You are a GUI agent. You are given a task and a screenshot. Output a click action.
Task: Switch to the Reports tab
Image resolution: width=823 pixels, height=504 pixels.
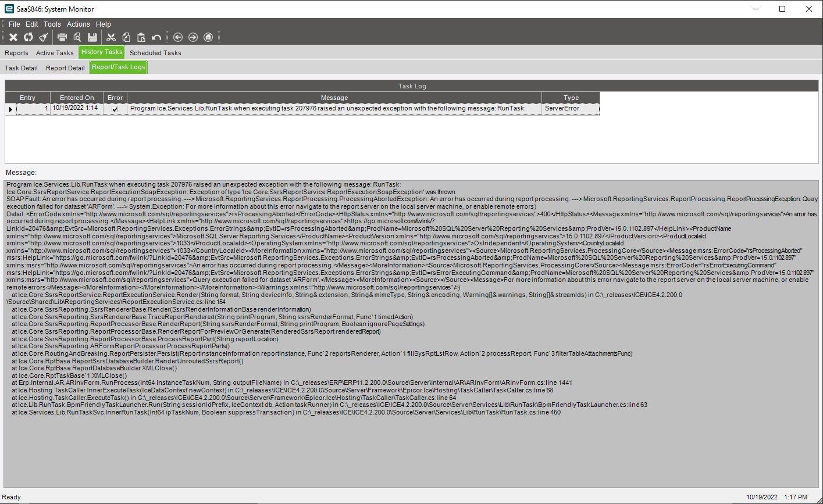(x=16, y=53)
